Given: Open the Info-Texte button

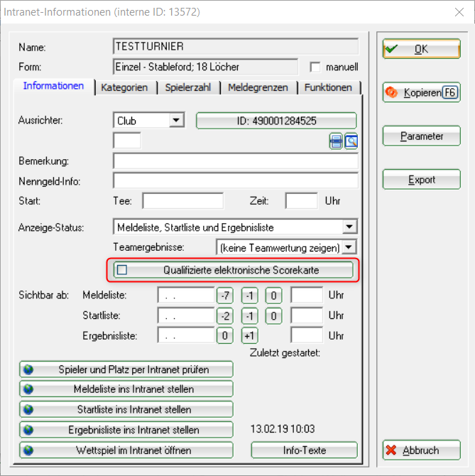Looking at the screenshot, I should point(304,450).
